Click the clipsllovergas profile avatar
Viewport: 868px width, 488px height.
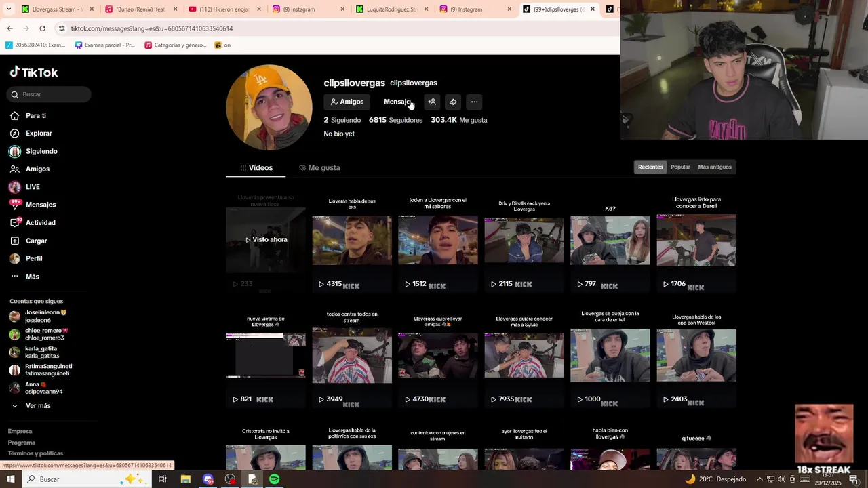tap(269, 107)
